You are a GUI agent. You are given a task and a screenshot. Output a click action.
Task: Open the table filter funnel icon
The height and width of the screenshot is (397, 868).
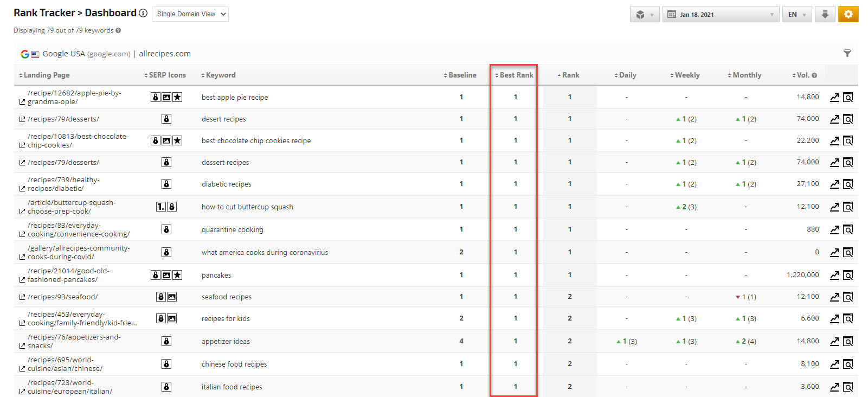coord(847,53)
